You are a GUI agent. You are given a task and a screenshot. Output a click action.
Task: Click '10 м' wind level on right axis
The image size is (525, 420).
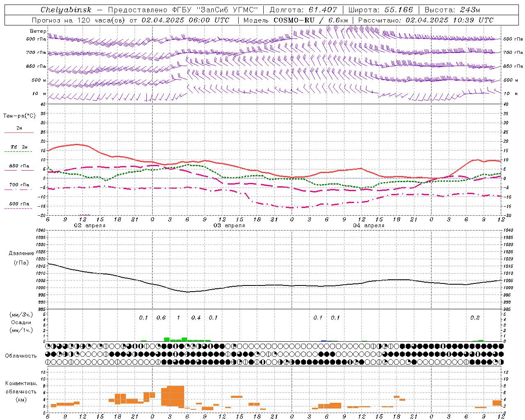click(510, 94)
